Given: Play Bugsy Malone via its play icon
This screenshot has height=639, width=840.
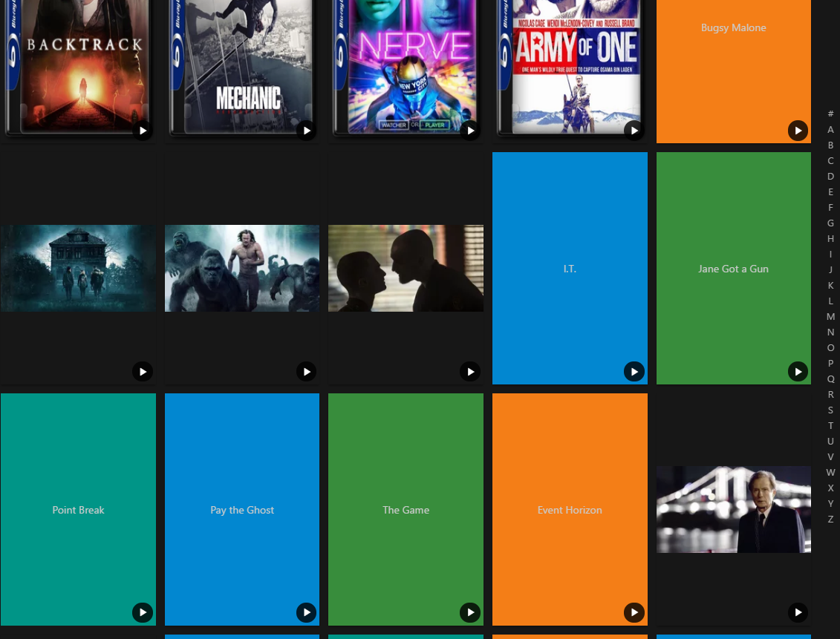Looking at the screenshot, I should click(x=798, y=131).
